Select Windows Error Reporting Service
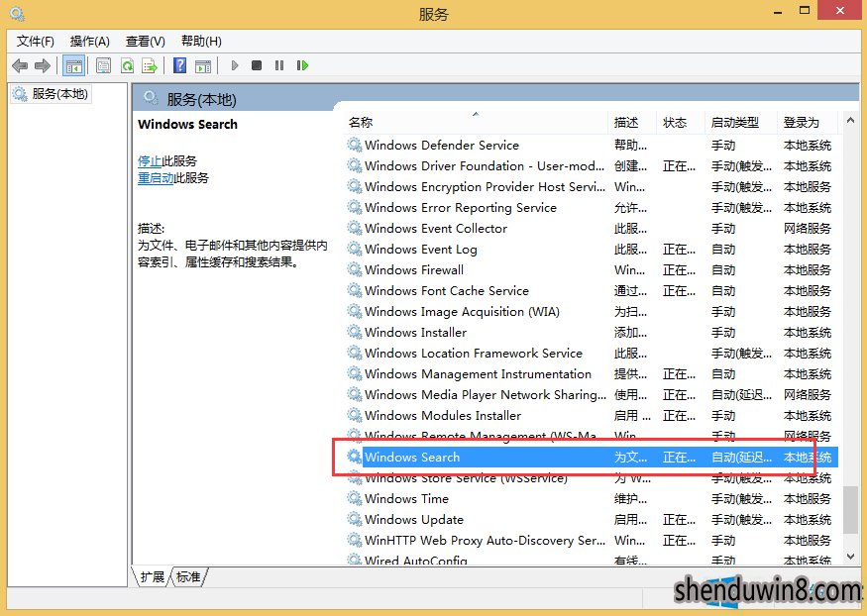Viewport: 867px width, 616px height. pos(592,208)
